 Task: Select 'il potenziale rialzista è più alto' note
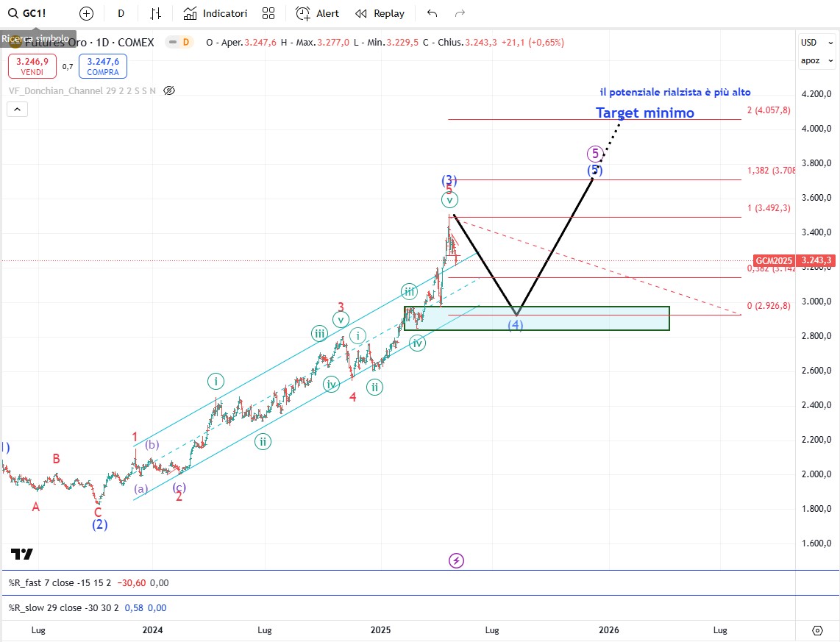click(x=675, y=92)
